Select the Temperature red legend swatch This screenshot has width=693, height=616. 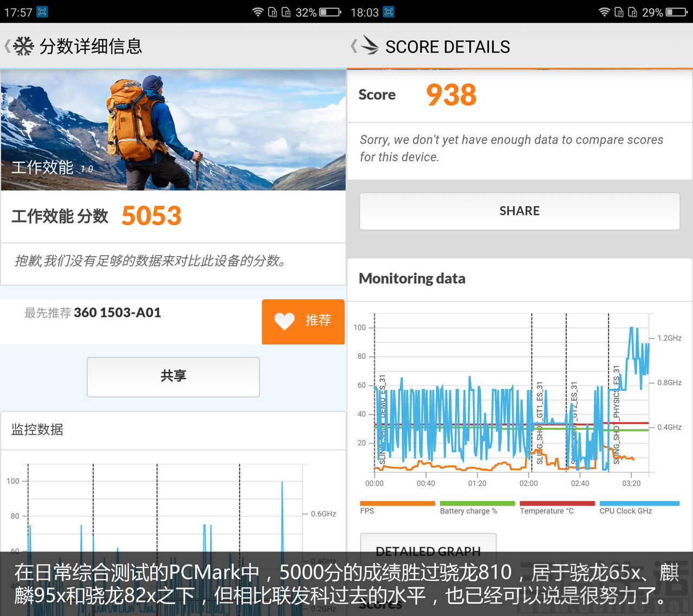(557, 503)
